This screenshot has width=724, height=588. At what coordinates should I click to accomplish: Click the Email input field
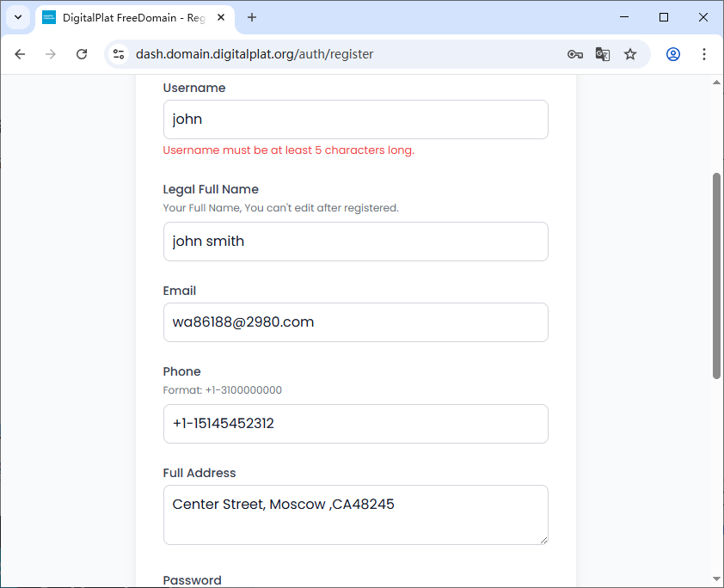tap(355, 322)
